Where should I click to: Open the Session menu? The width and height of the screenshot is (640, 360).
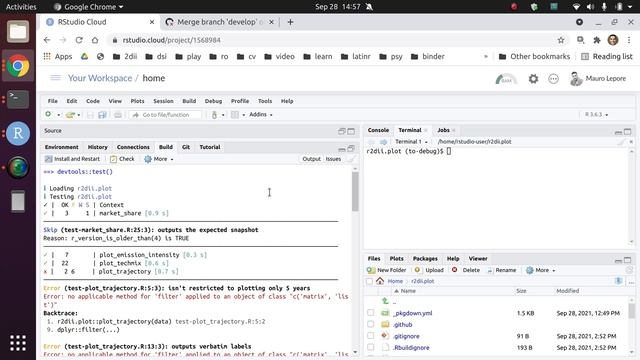point(163,101)
